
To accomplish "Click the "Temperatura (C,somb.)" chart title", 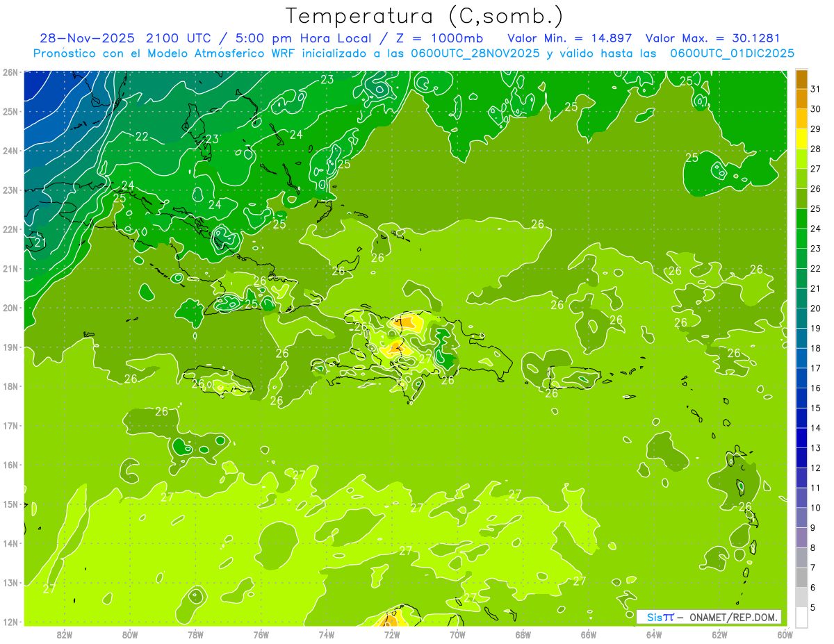I will (x=425, y=16).
